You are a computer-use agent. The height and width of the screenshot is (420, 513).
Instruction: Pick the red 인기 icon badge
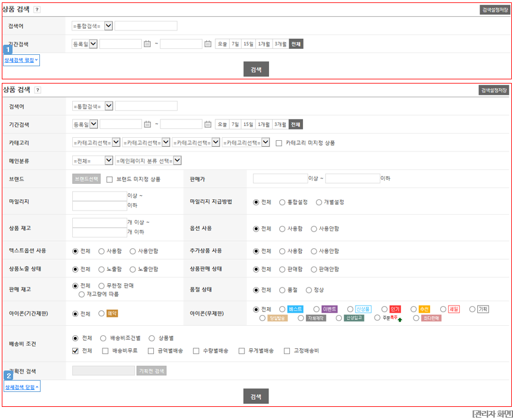pyautogui.click(x=395, y=309)
